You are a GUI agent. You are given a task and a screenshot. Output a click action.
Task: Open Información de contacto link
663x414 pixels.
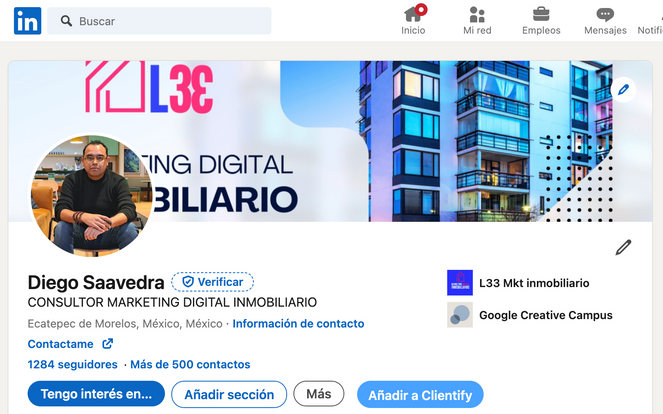pos(298,324)
